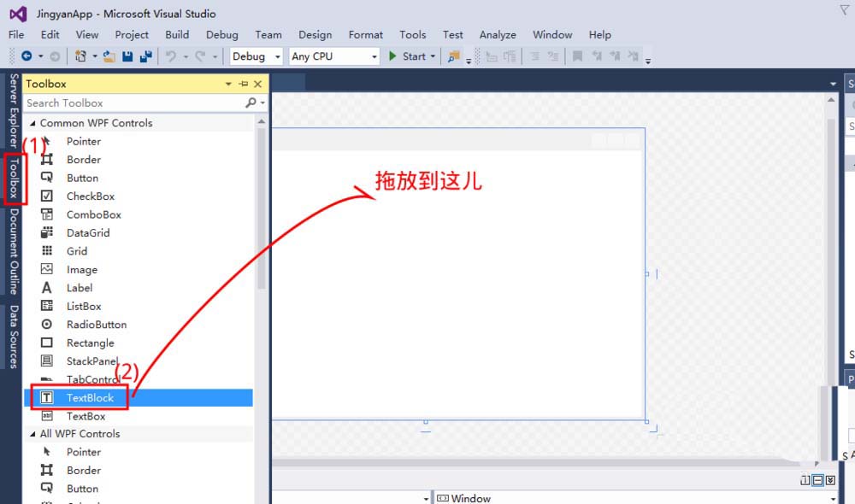Click the Navigate Forward icon
855x504 pixels.
click(x=55, y=56)
